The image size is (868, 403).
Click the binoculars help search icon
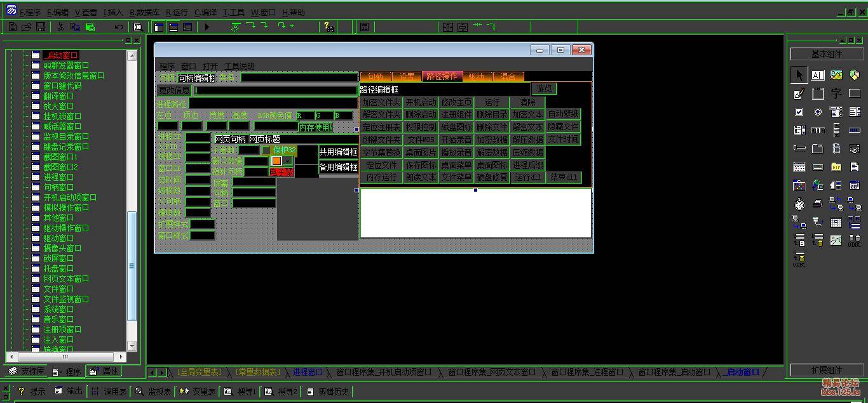pyautogui.click(x=329, y=27)
